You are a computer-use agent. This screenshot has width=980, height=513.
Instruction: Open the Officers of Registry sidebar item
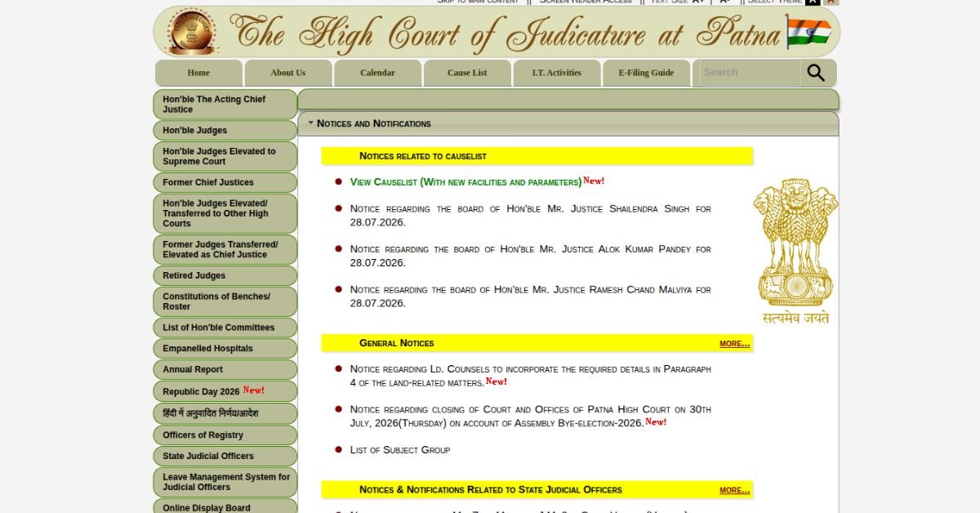click(225, 435)
